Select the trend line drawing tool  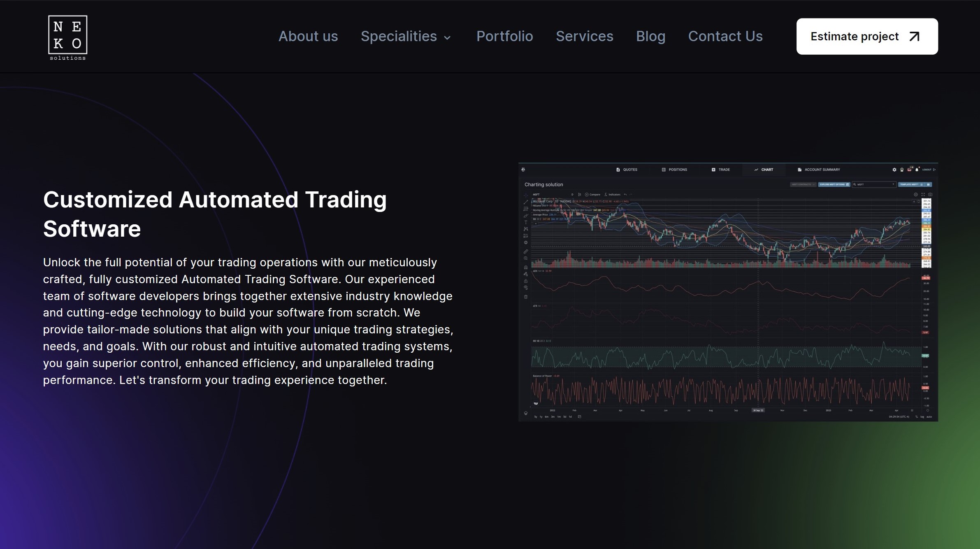526,202
